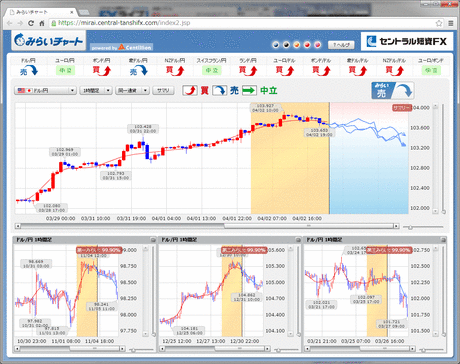Click the ユーロ/円 neutral 中立 indicator
The width and height of the screenshot is (460, 364).
pos(65,71)
